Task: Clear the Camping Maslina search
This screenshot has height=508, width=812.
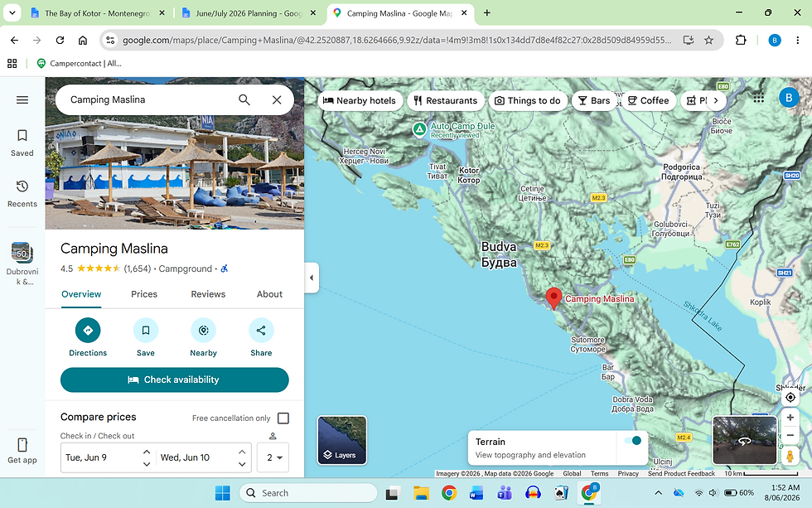Action: pos(277,100)
